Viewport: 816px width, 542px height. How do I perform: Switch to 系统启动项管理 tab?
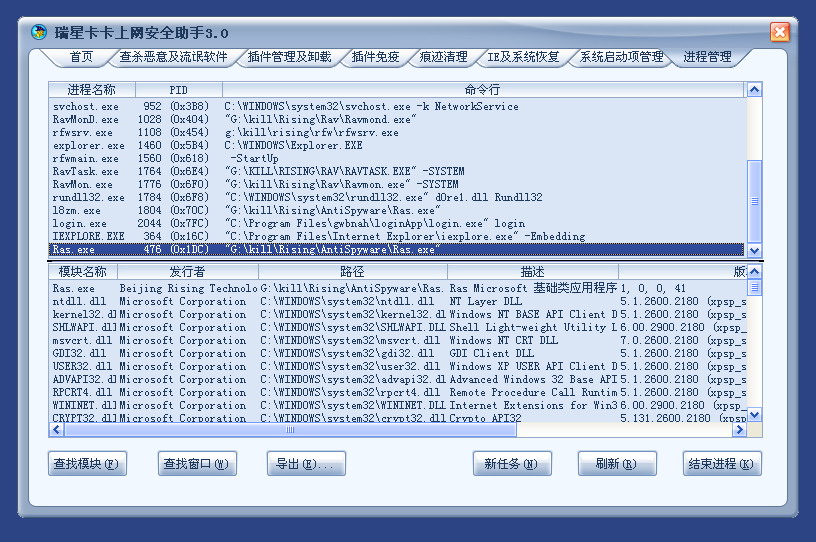pos(621,57)
